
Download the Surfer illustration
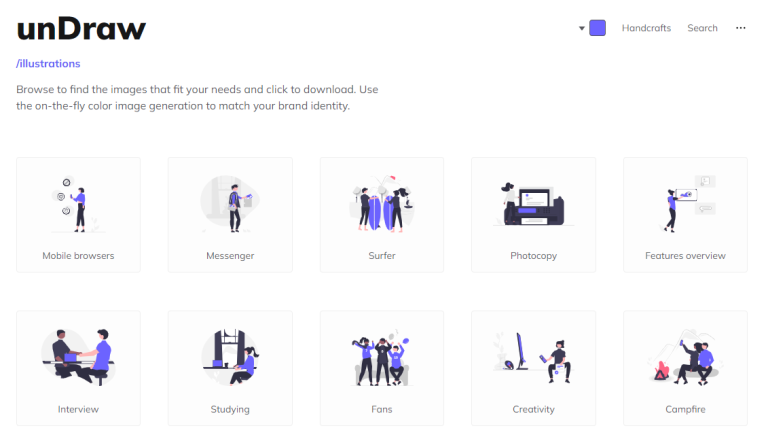point(382,205)
